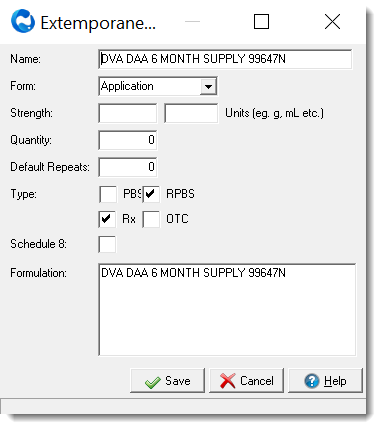Screen dimensions: 381x429
Task: Click inside the Formulation text area
Action: (x=227, y=310)
